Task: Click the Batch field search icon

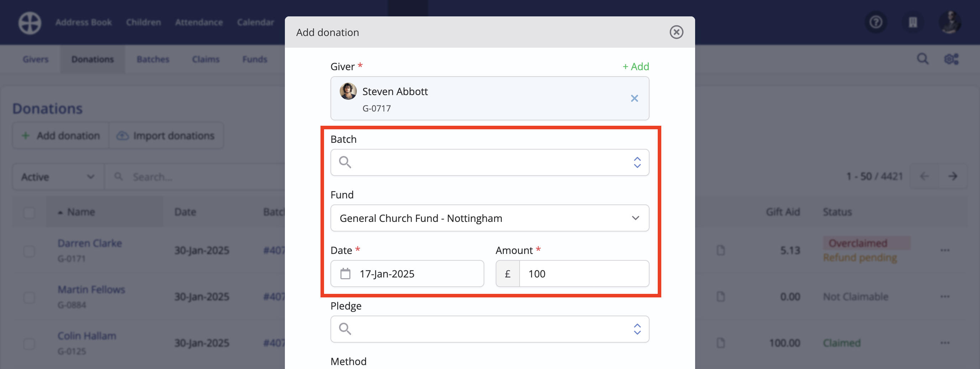Action: pos(345,162)
